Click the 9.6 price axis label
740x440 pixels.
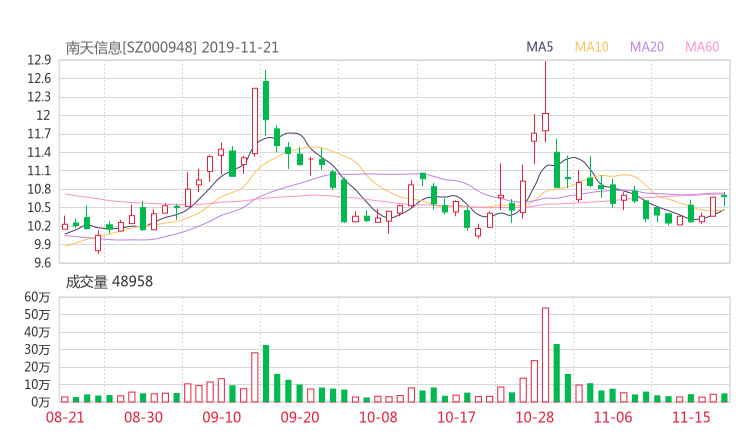coord(42,263)
